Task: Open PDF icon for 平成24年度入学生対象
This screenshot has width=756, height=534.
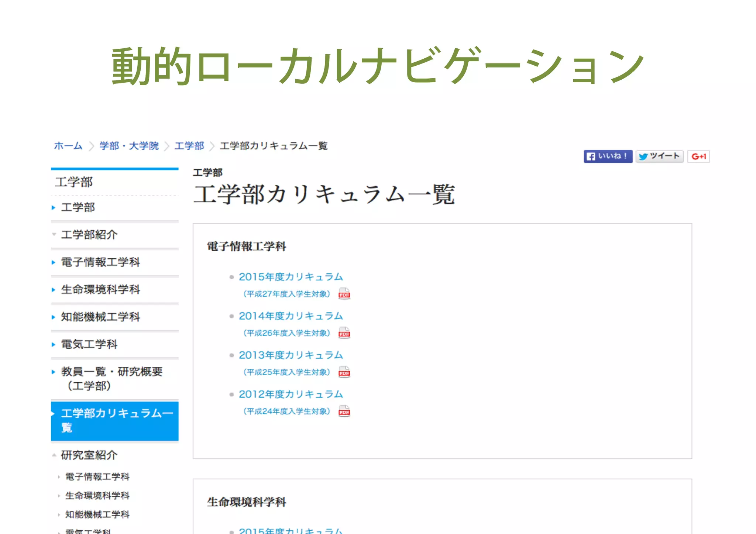Action: [x=344, y=411]
